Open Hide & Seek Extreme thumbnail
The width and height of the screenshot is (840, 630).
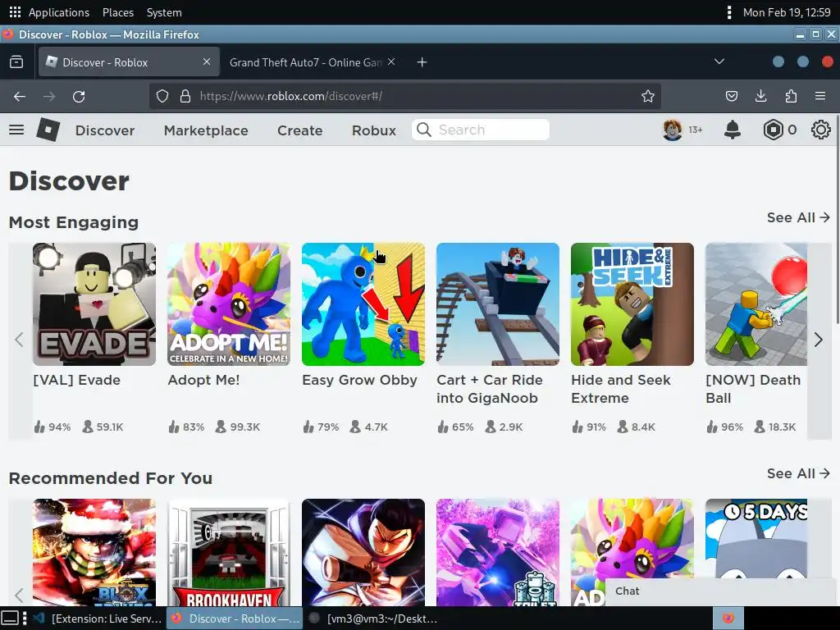point(632,304)
